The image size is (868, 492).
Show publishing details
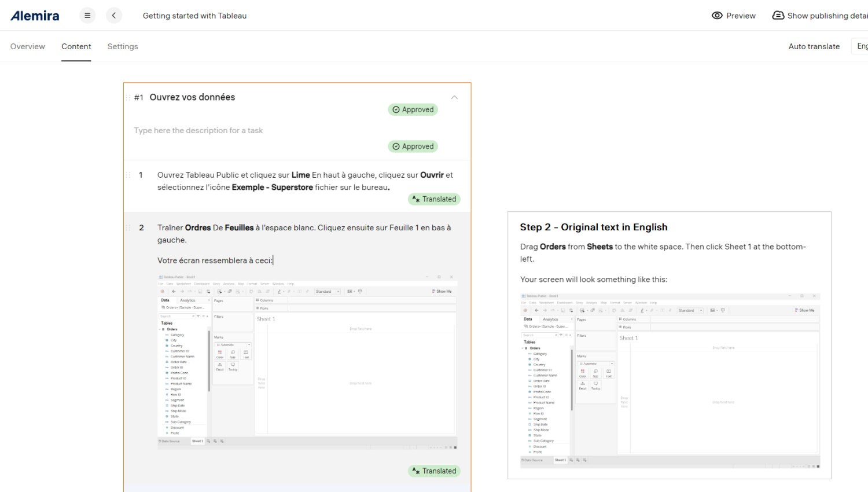pyautogui.click(x=820, y=16)
